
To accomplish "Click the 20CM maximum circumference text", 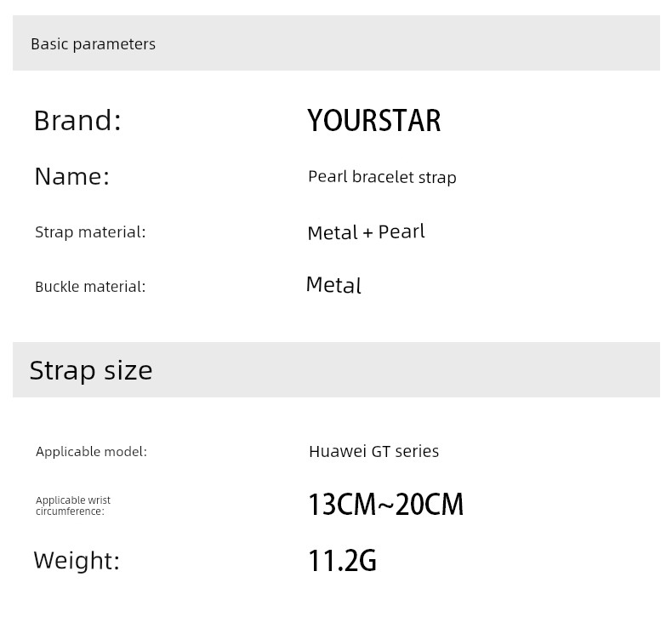I will coord(430,504).
